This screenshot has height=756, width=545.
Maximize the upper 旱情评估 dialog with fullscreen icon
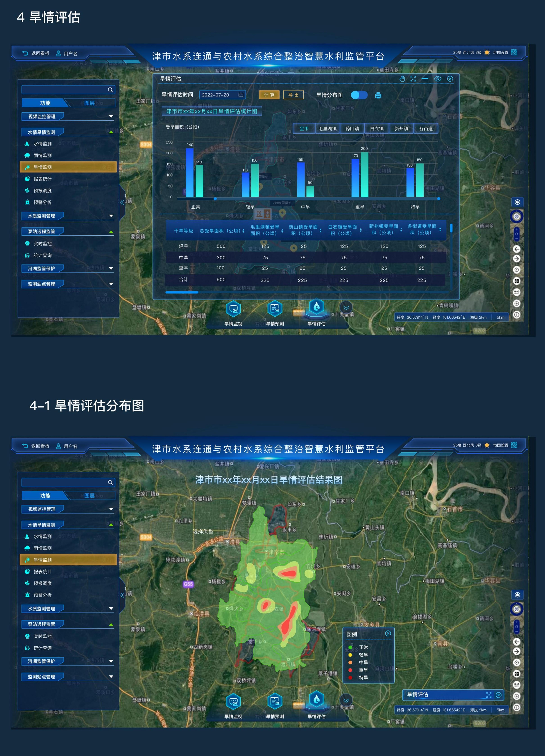(413, 79)
